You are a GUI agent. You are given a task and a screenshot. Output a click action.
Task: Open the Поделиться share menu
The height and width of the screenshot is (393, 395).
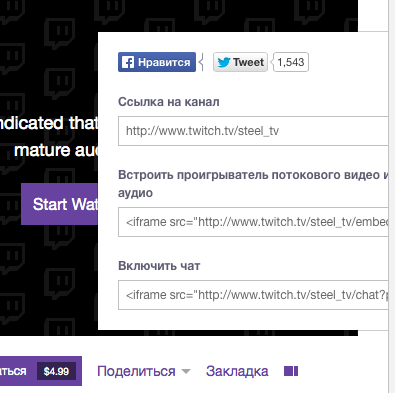click(136, 371)
